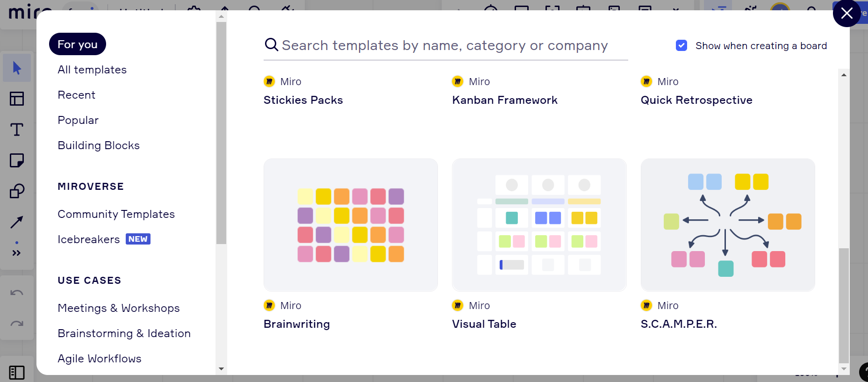Viewport: 868px width, 382px height.
Task: Select the Sticky note tool
Action: coord(17,160)
